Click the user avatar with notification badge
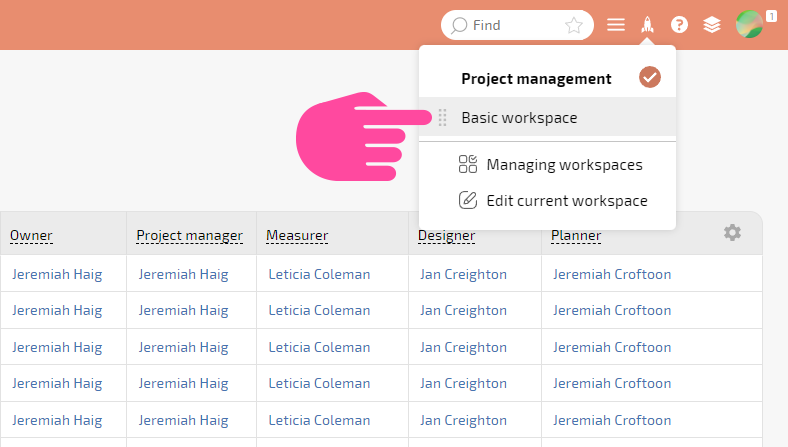788x447 pixels. (749, 24)
